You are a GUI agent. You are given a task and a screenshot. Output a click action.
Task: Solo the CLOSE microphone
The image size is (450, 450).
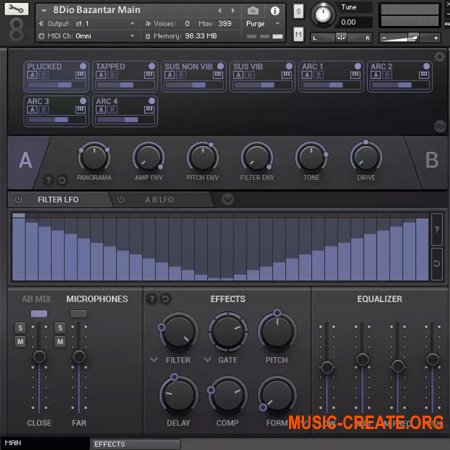(x=20, y=328)
